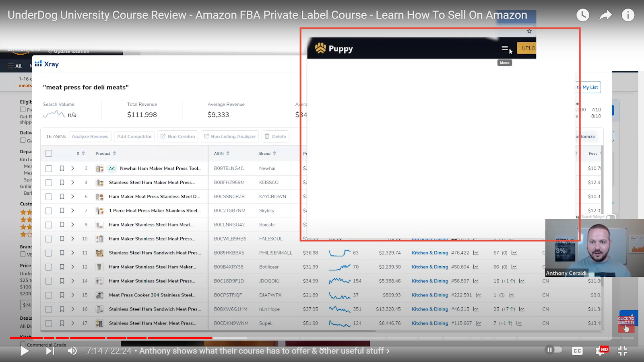The height and width of the screenshot is (362, 644).
Task: Open Amazon All hamburger menu
Action: pos(15,66)
